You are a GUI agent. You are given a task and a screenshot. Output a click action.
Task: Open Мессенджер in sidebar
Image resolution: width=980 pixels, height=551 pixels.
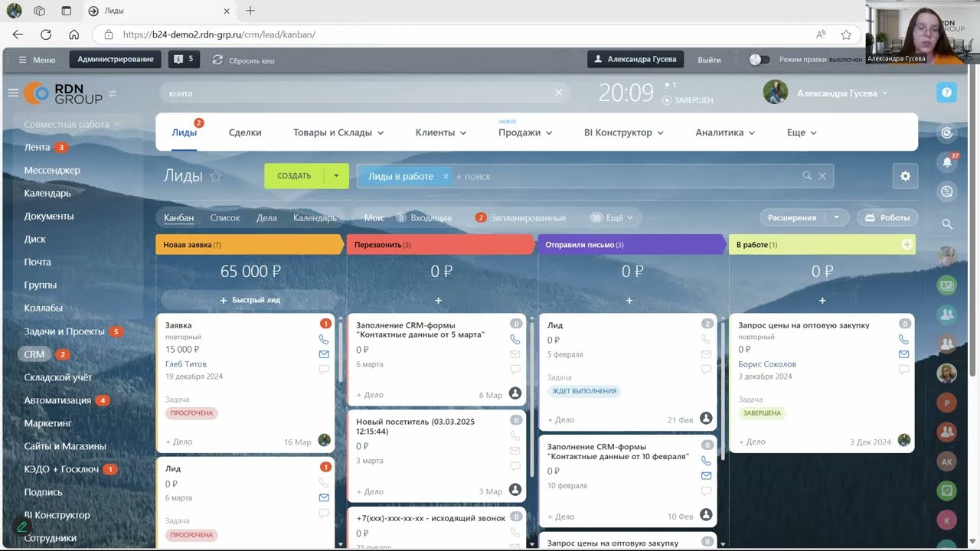pos(52,170)
